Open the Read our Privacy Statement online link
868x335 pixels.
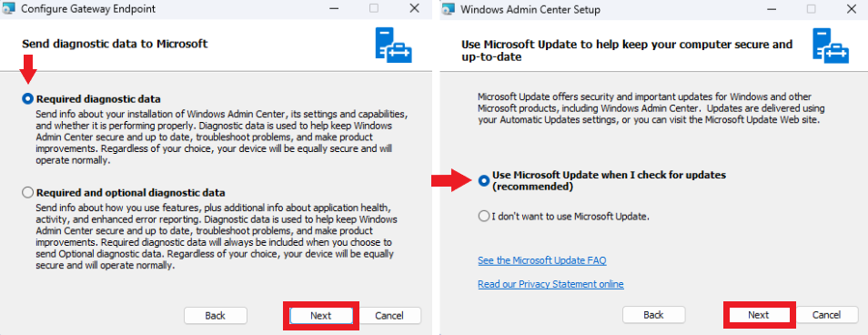click(550, 284)
